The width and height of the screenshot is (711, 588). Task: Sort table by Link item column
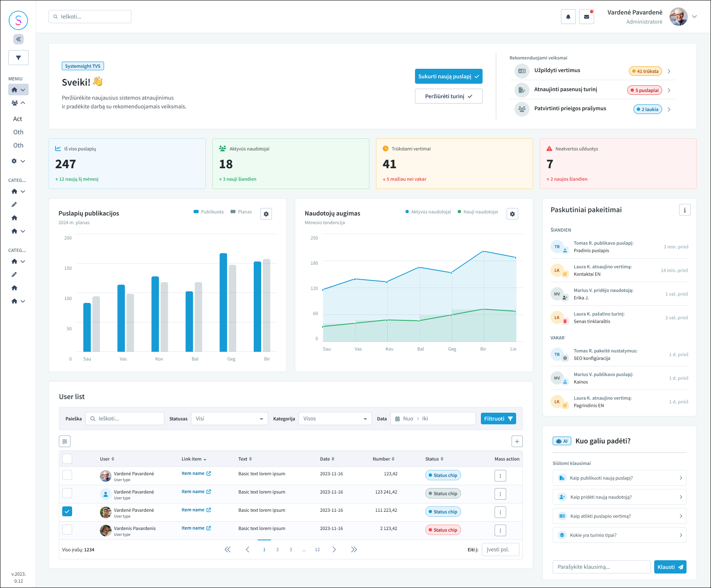194,459
